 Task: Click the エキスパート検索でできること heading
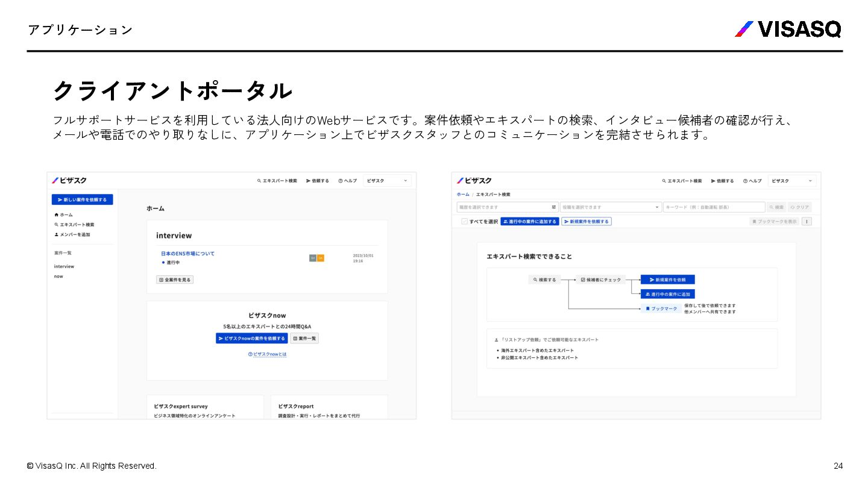(529, 256)
